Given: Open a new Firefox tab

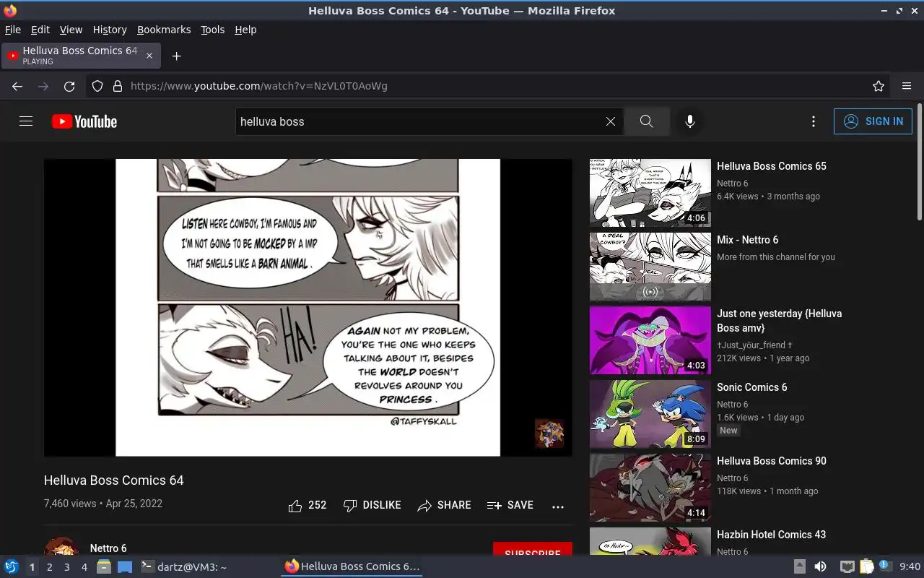Looking at the screenshot, I should [x=176, y=56].
